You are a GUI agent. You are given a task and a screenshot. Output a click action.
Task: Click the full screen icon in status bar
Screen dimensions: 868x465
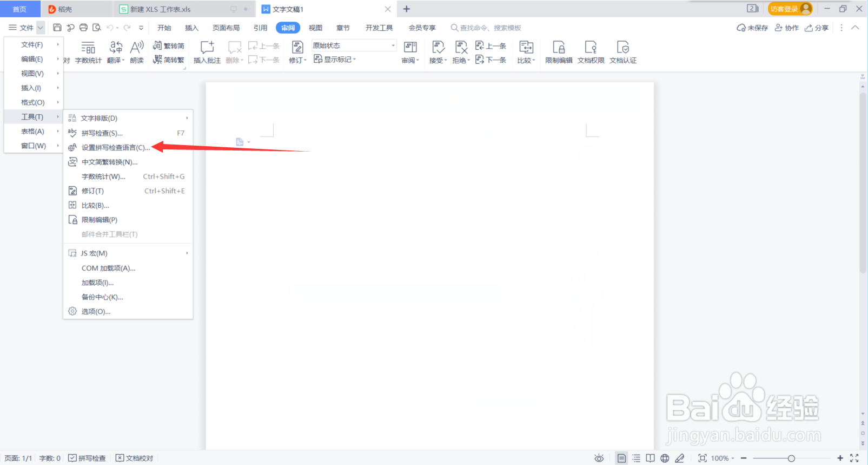tap(854, 459)
